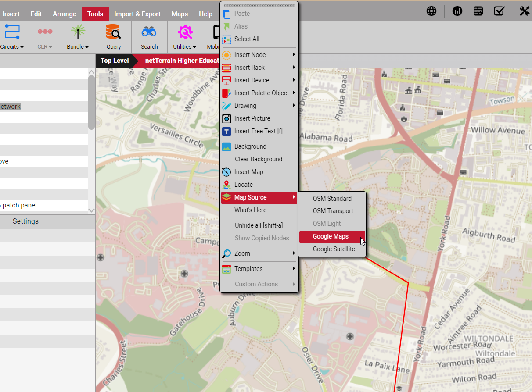Click the globe icon in top bar

[x=431, y=11]
